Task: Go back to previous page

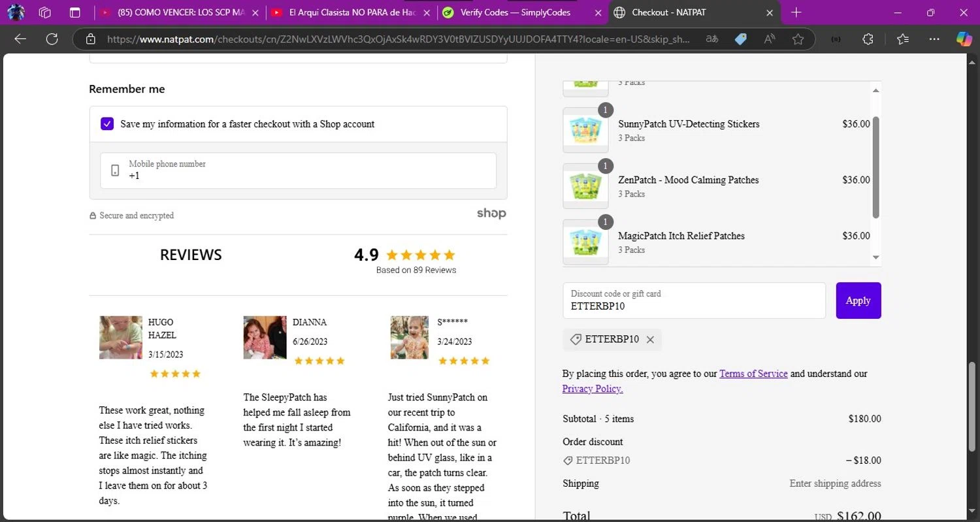Action: [20, 39]
